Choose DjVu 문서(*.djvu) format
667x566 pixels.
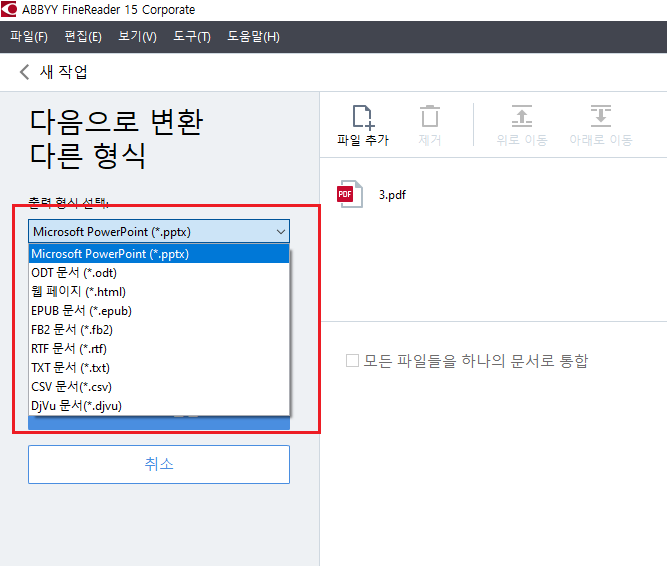point(159,406)
